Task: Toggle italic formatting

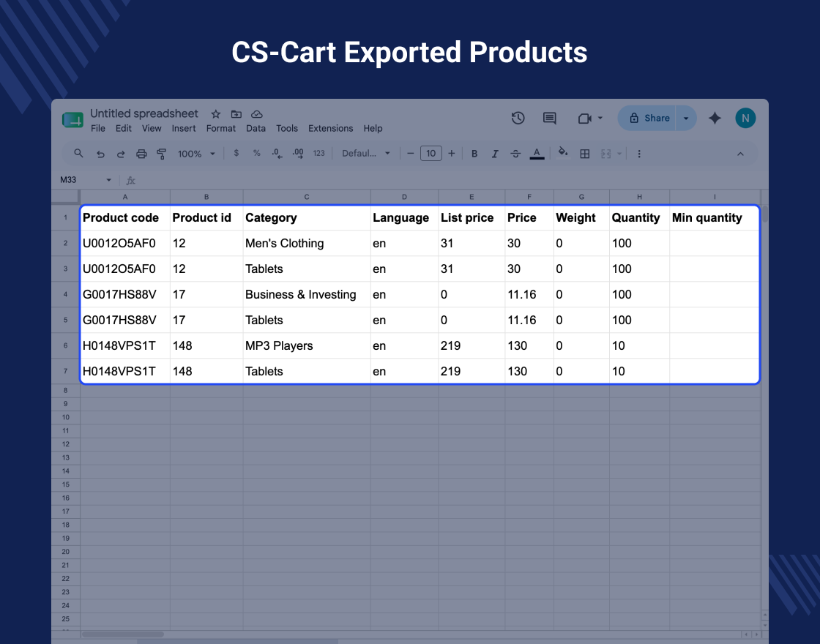Action: [495, 154]
